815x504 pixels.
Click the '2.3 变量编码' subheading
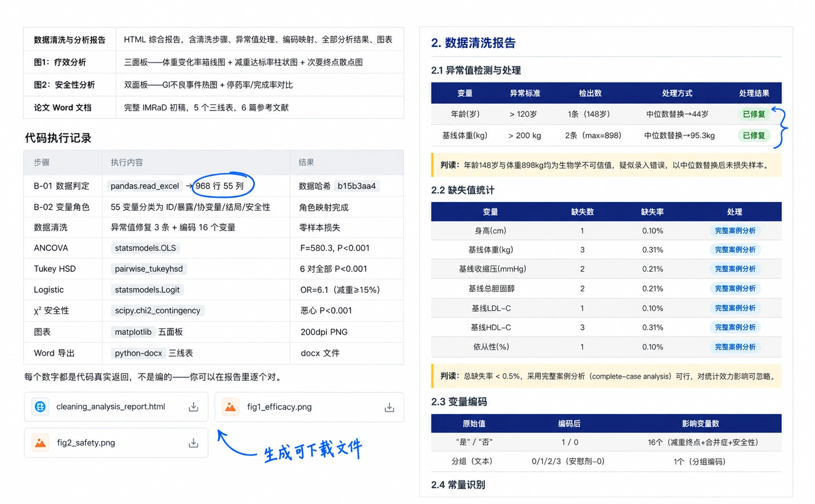click(459, 402)
